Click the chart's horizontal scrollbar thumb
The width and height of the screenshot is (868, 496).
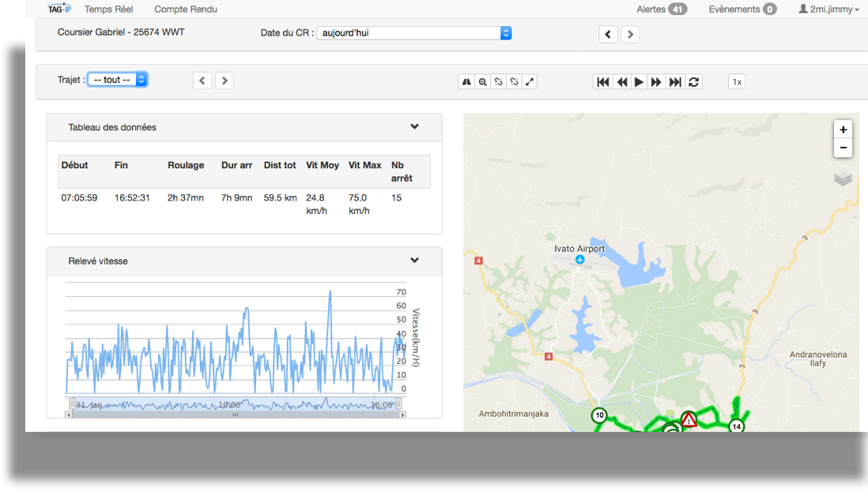[236, 414]
